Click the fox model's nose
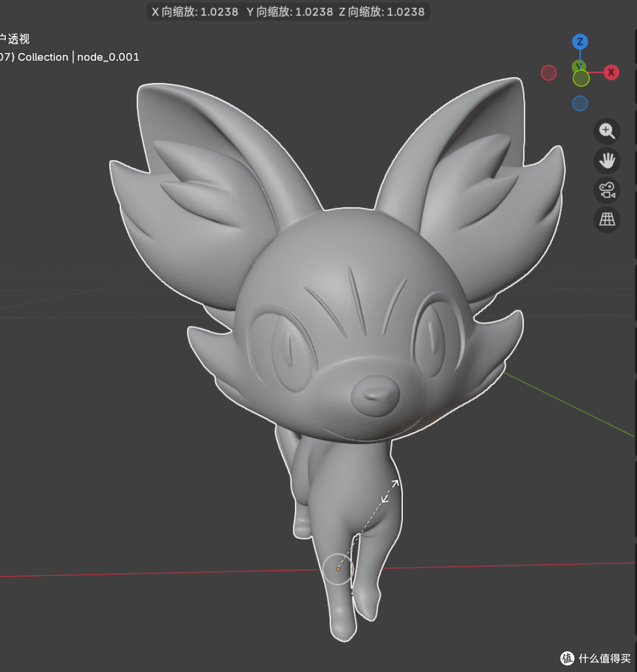 click(x=375, y=396)
